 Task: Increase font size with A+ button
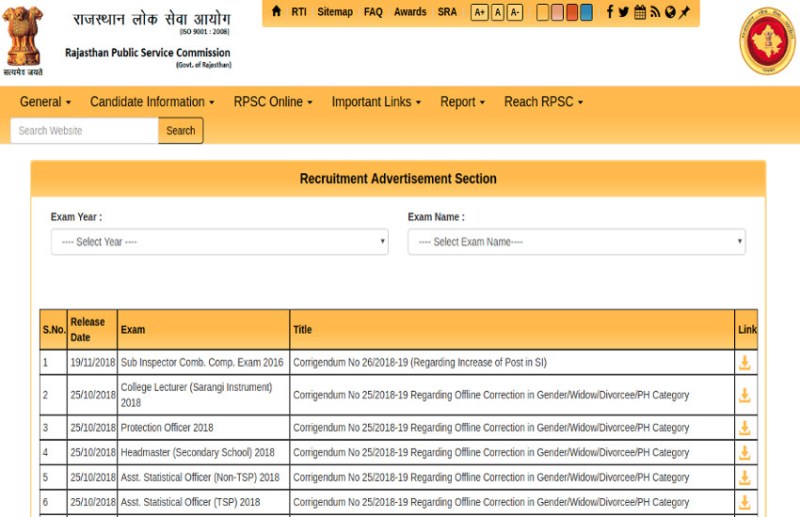[x=479, y=12]
